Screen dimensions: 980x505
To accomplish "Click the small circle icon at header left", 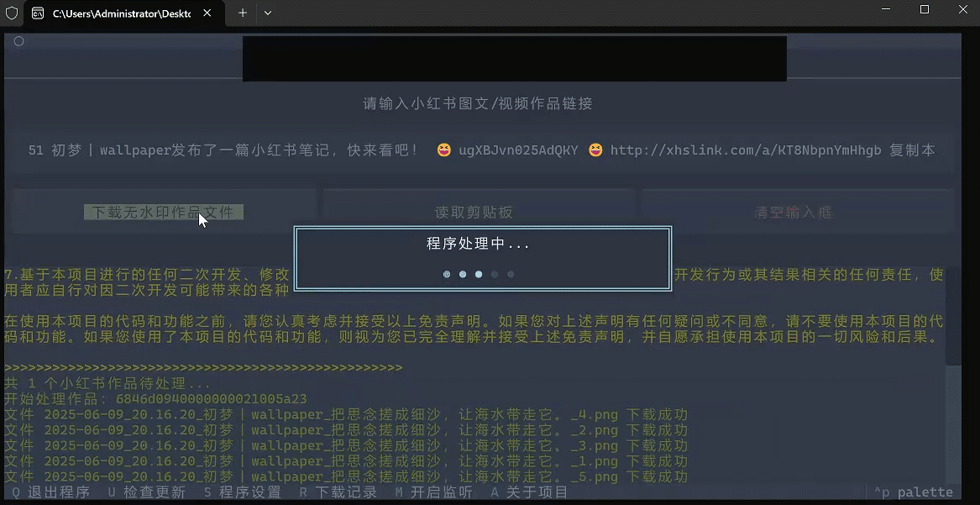I will [x=18, y=41].
